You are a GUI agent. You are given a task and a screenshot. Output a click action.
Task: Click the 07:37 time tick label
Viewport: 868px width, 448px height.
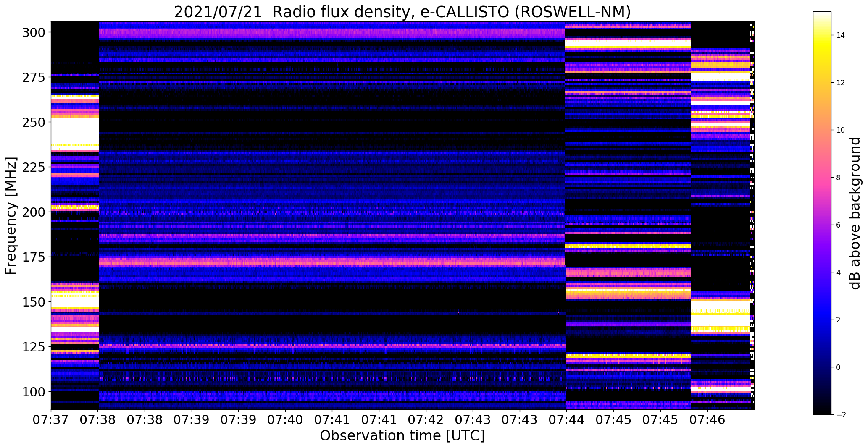[51, 419]
